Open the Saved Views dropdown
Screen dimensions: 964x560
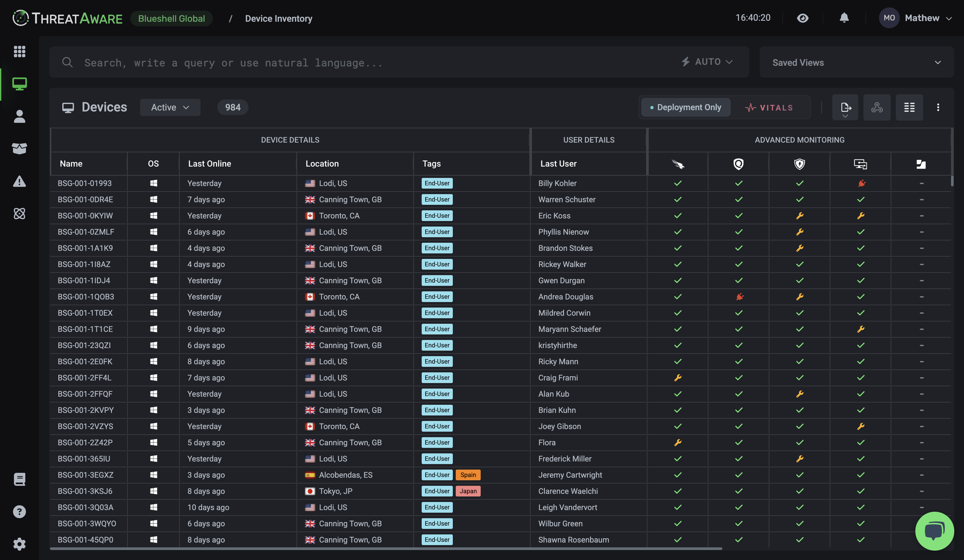click(x=856, y=62)
